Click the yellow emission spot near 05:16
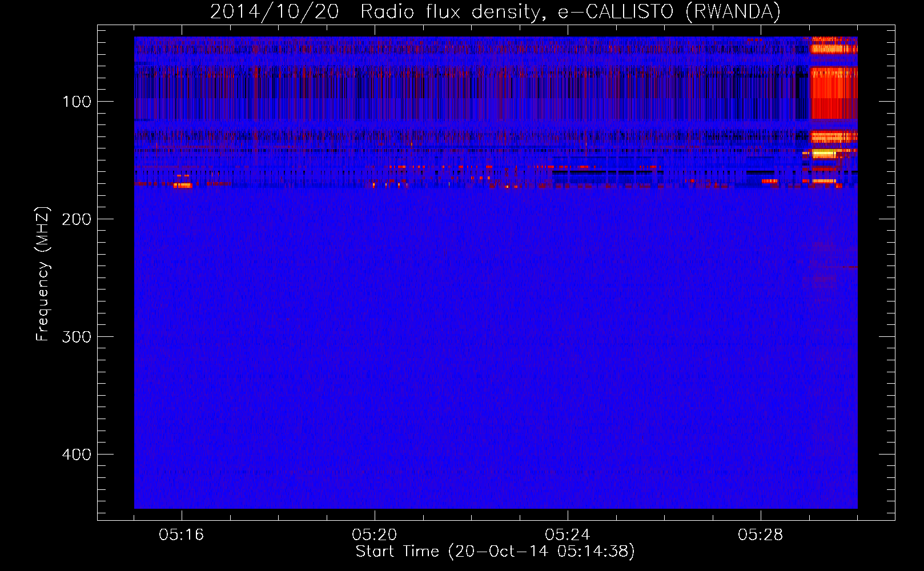This screenshot has height=571, width=924. pyautogui.click(x=183, y=185)
